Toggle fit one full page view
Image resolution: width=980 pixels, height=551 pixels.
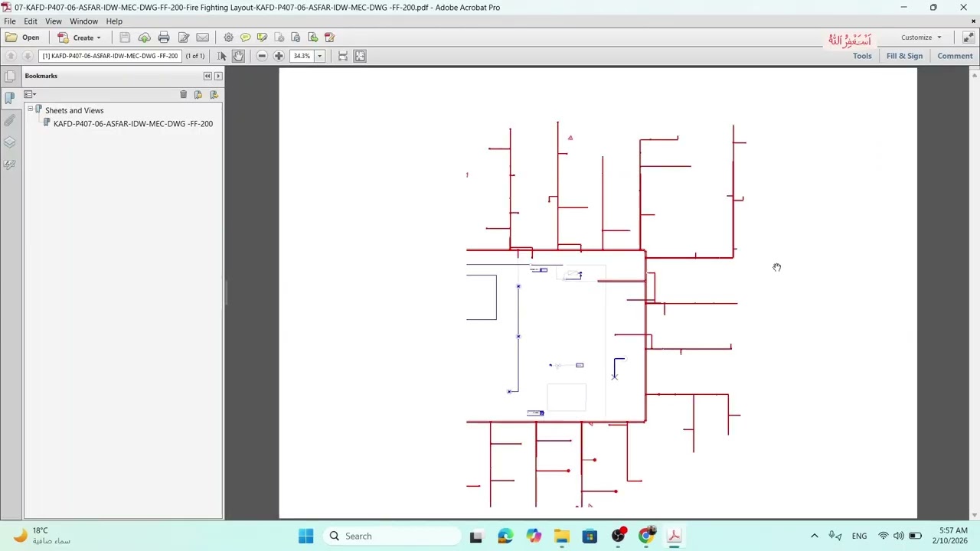[360, 56]
